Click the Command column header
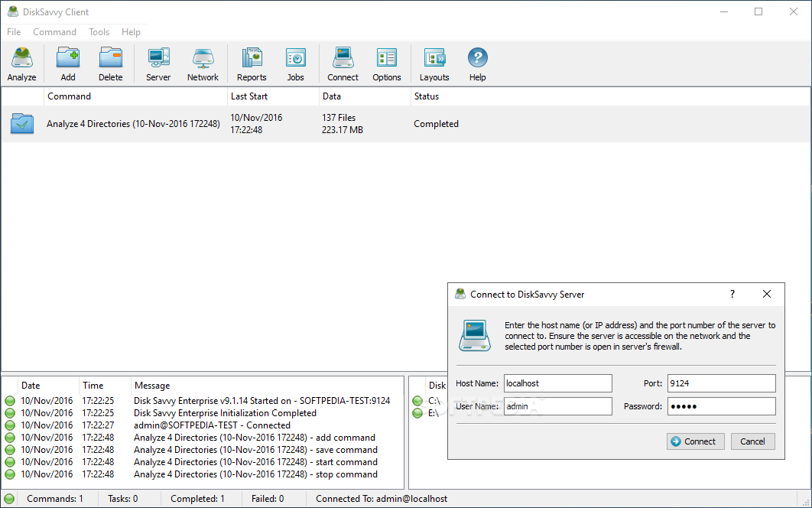 [x=135, y=96]
